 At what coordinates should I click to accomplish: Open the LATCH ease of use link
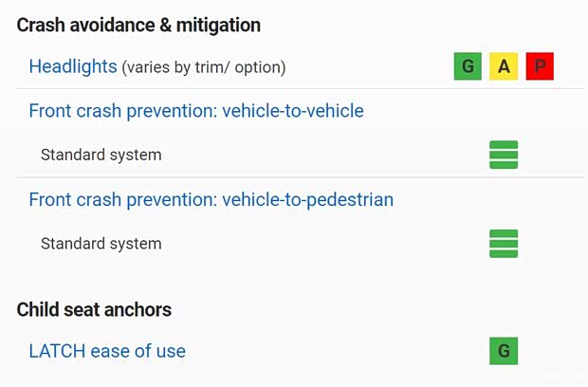pos(107,351)
